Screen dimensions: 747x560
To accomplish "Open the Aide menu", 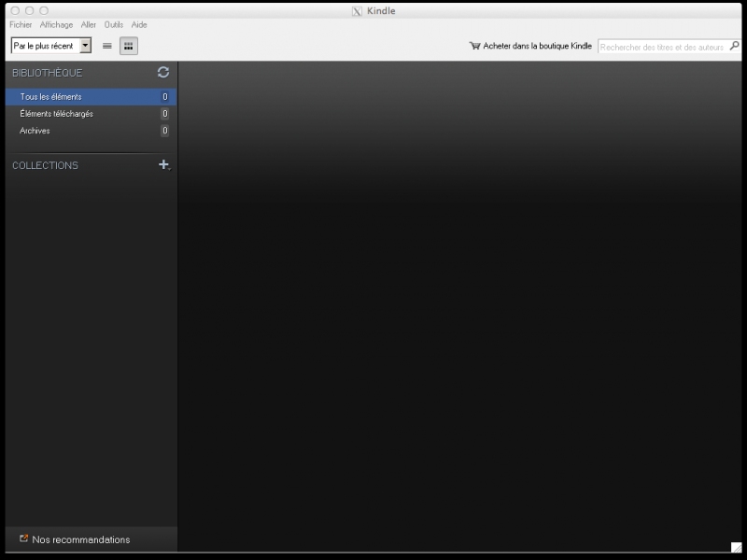I will 139,25.
